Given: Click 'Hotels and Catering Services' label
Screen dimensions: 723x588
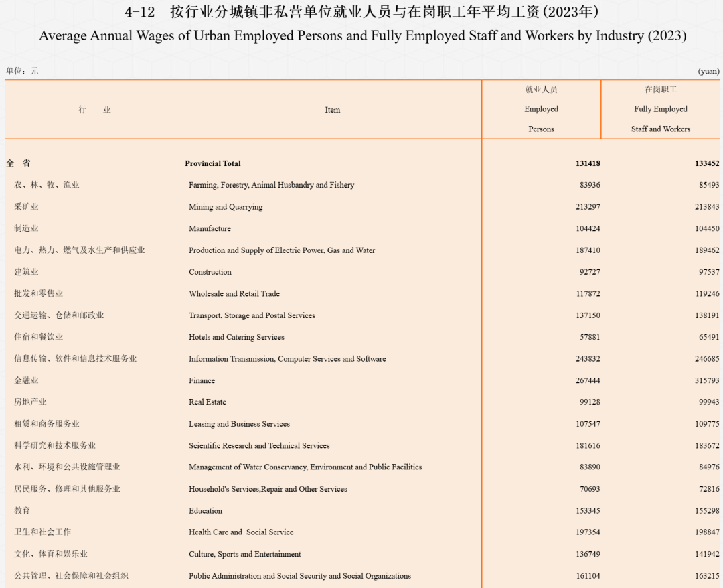Looking at the screenshot, I should [x=236, y=337].
